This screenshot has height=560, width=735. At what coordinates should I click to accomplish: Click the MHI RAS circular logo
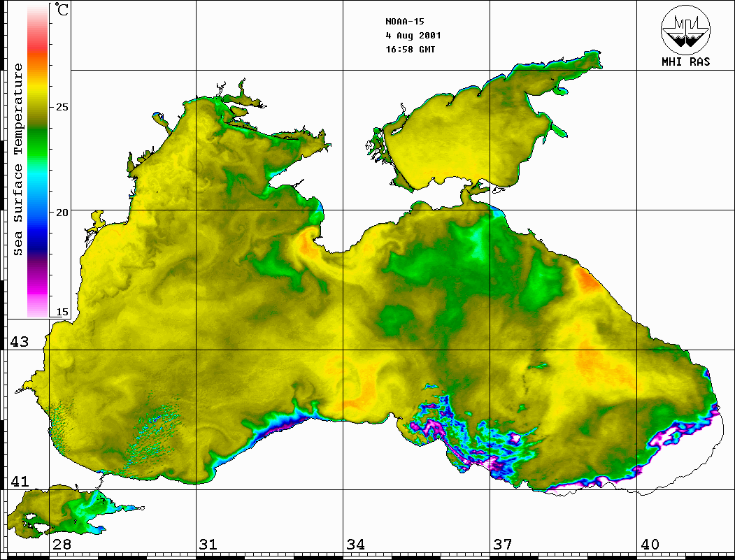pyautogui.click(x=686, y=29)
